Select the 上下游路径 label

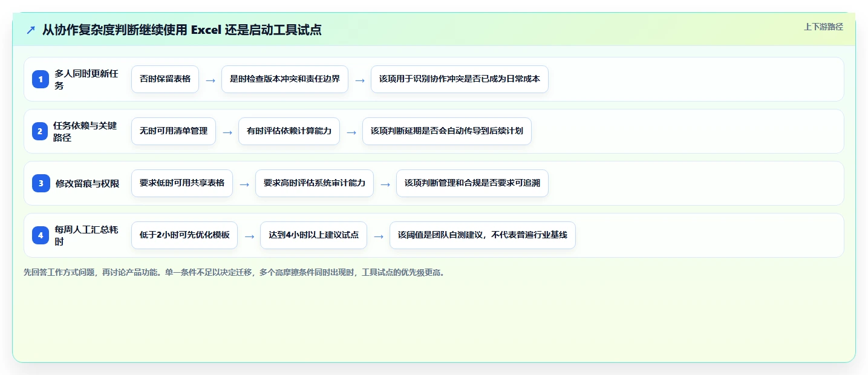(x=823, y=27)
